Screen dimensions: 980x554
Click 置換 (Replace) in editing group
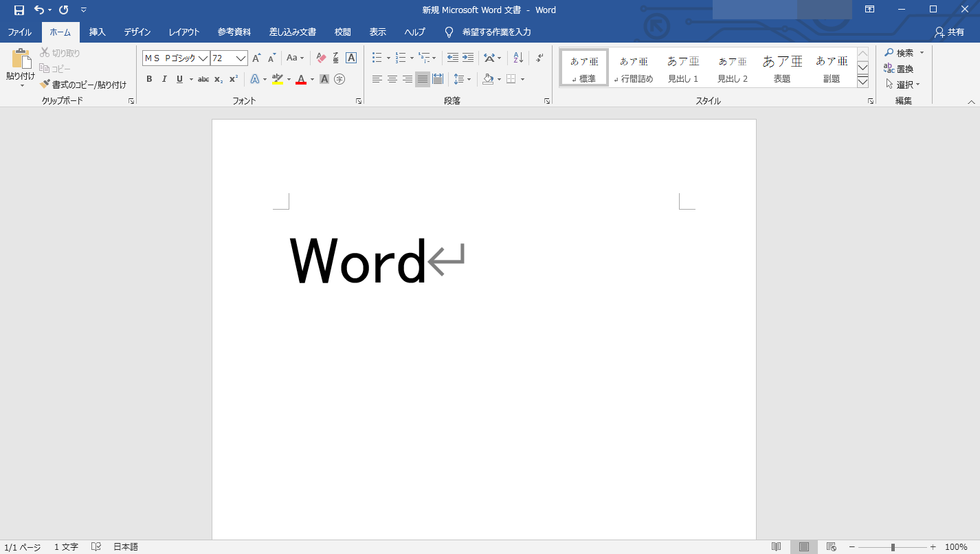[x=899, y=69]
